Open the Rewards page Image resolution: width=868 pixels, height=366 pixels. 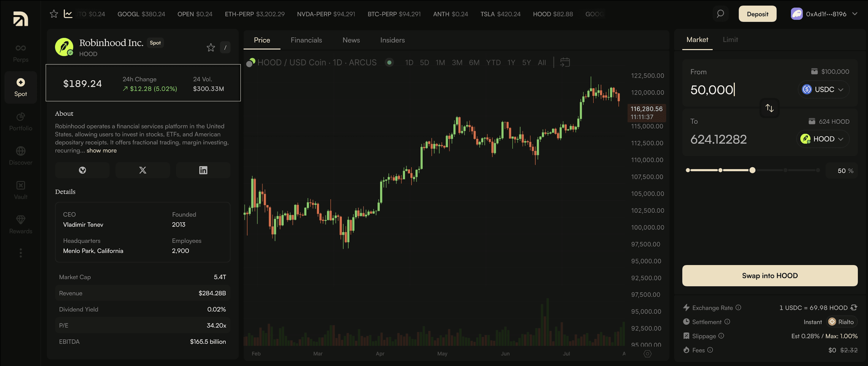click(20, 225)
